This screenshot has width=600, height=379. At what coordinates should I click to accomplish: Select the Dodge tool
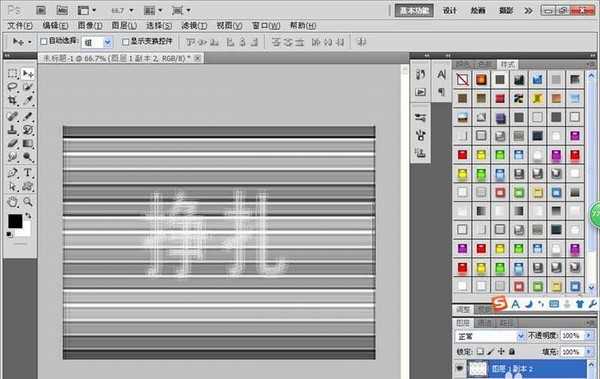click(28, 157)
